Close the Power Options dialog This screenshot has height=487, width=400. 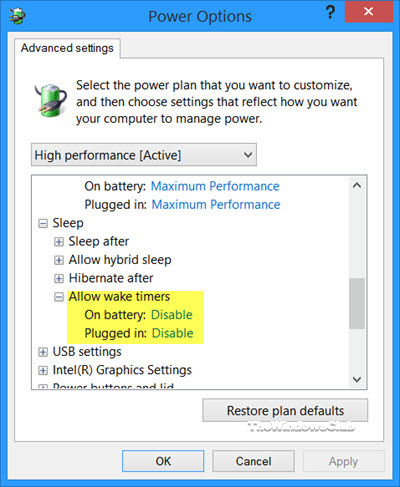click(x=369, y=12)
